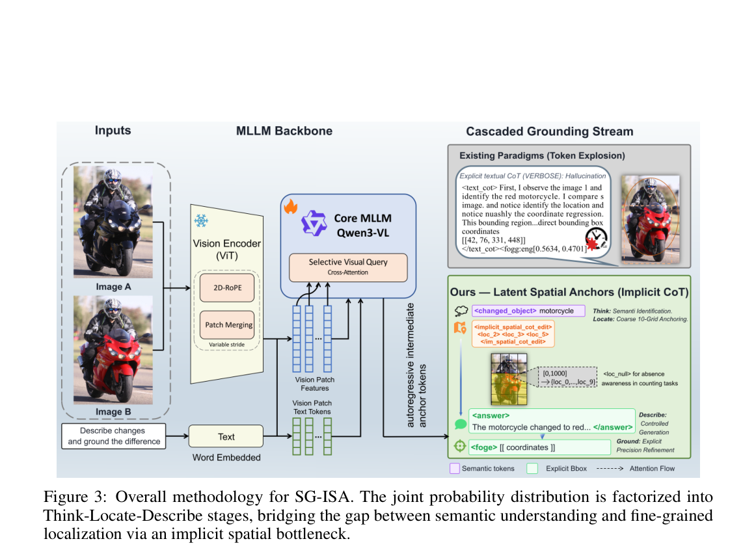Click the "MLLM Backbone" heading
Screen dimensions: 756x552
pyautogui.click(x=284, y=131)
